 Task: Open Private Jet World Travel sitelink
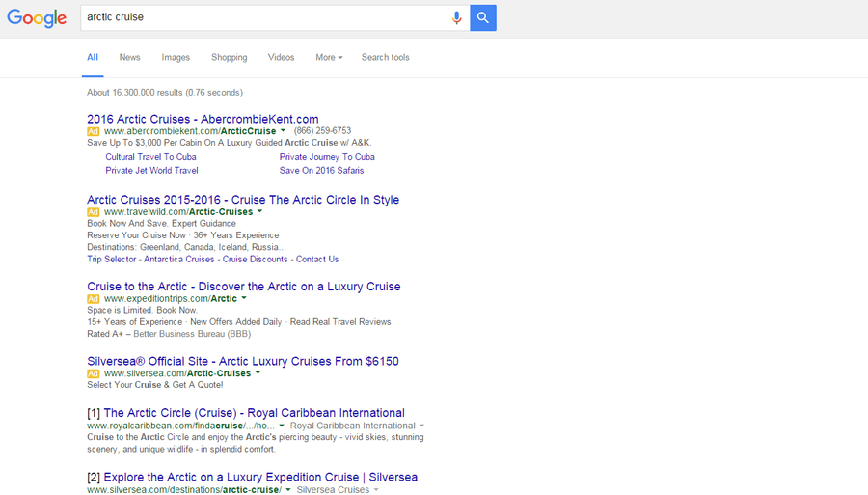[151, 171]
